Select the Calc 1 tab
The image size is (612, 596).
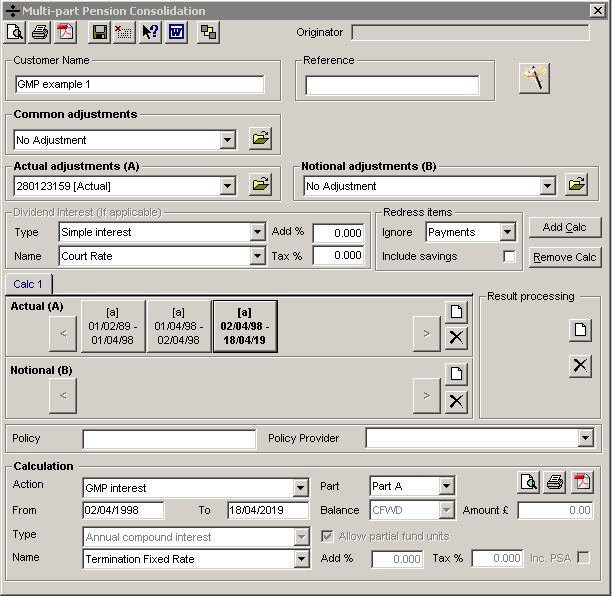[28, 284]
